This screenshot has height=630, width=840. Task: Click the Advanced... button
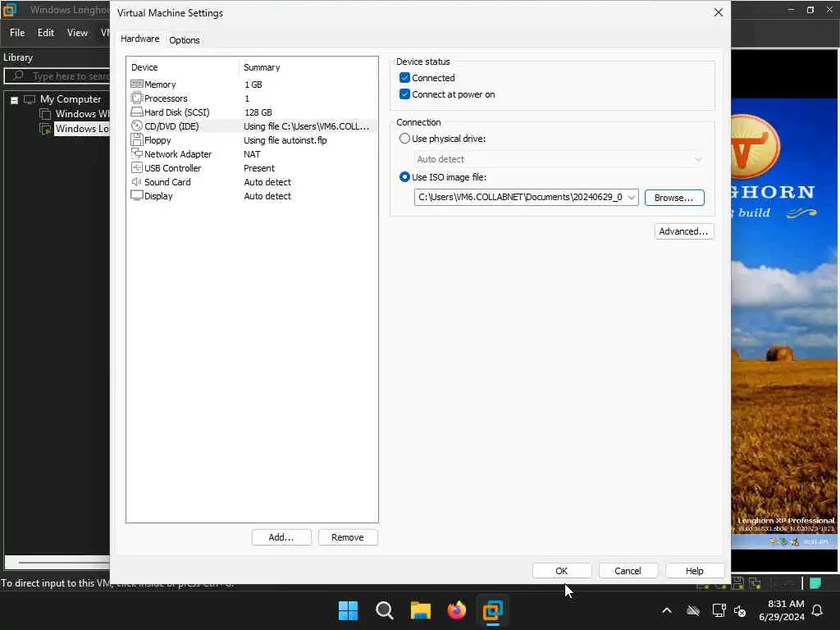click(683, 231)
